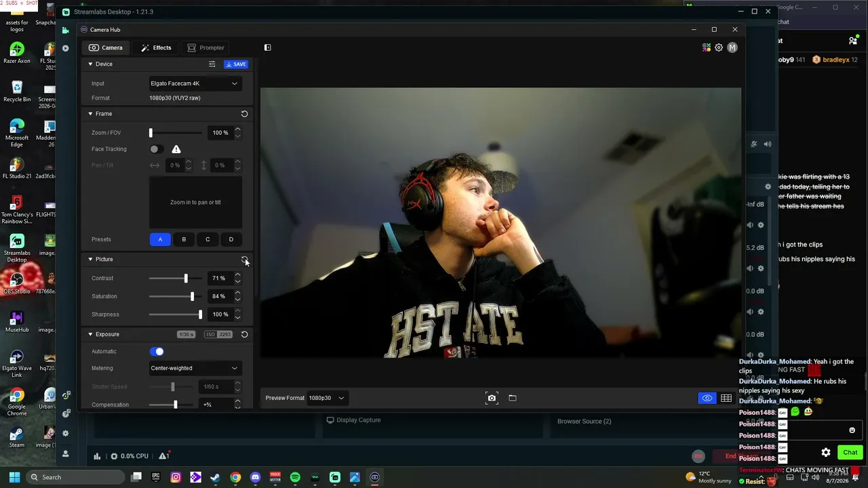Open the Recycle Bin desktop icon

click(17, 91)
